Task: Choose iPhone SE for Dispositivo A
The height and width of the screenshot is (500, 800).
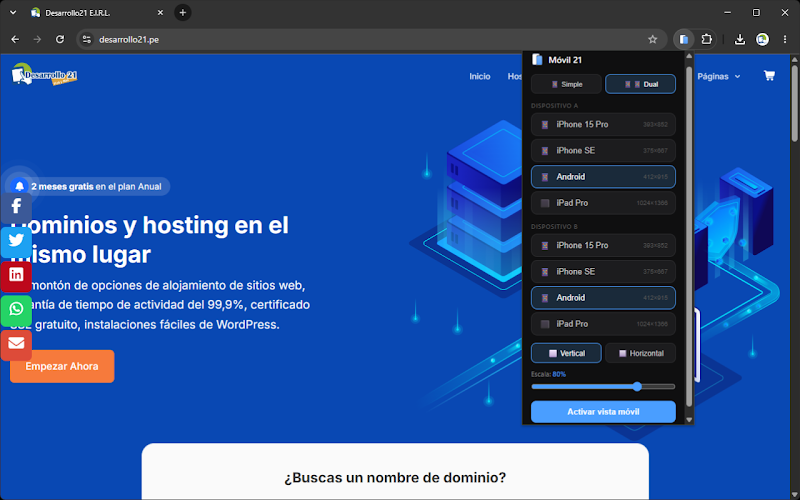Action: coord(603,151)
